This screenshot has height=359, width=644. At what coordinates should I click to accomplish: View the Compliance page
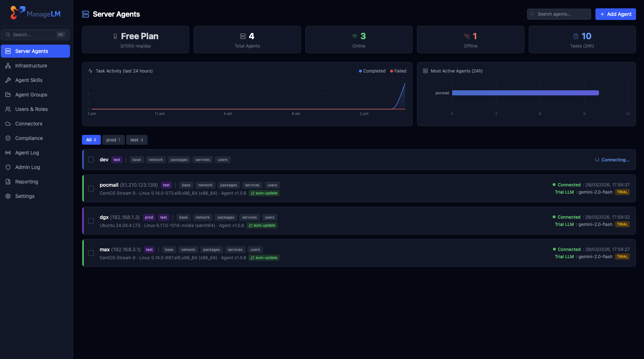pyautogui.click(x=29, y=138)
